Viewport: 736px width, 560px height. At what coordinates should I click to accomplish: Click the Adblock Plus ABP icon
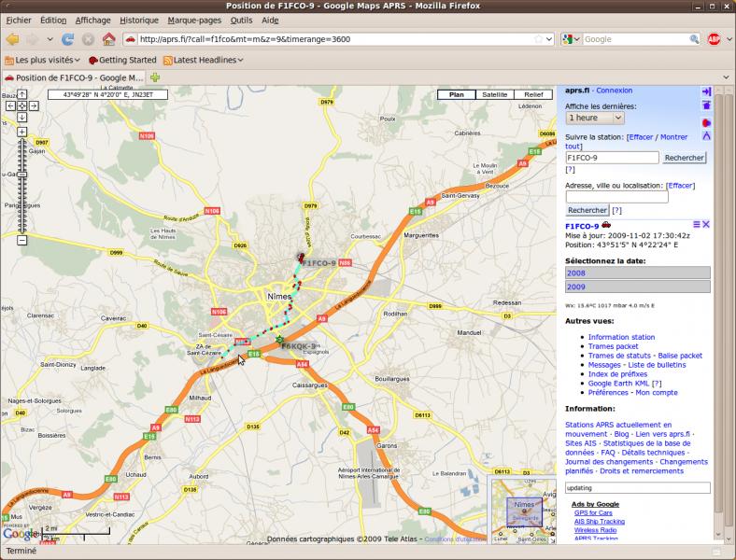coord(714,39)
